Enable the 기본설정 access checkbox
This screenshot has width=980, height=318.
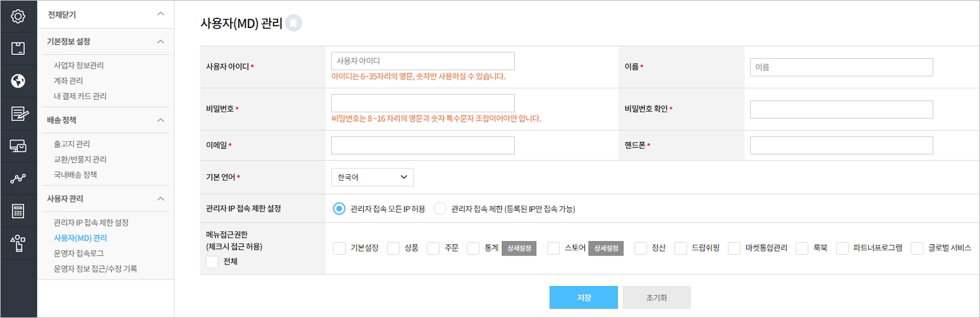pyautogui.click(x=340, y=248)
